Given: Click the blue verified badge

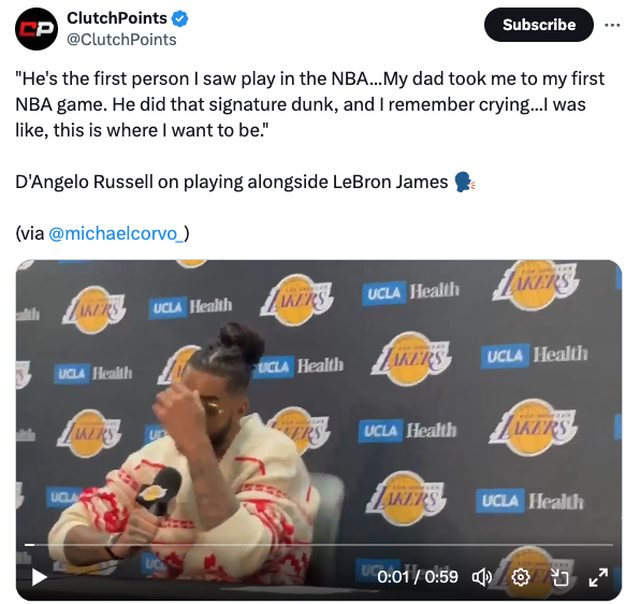Looking at the screenshot, I should 180,18.
